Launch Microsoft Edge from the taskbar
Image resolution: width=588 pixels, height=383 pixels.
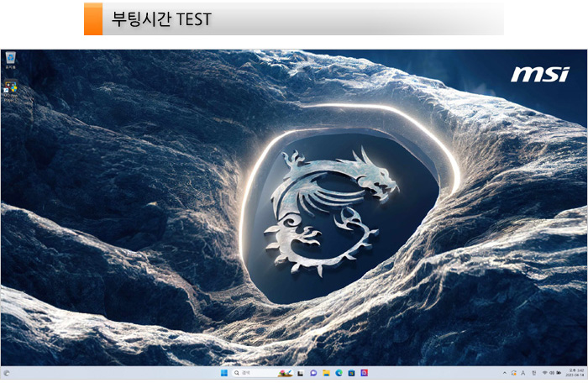pos(339,373)
